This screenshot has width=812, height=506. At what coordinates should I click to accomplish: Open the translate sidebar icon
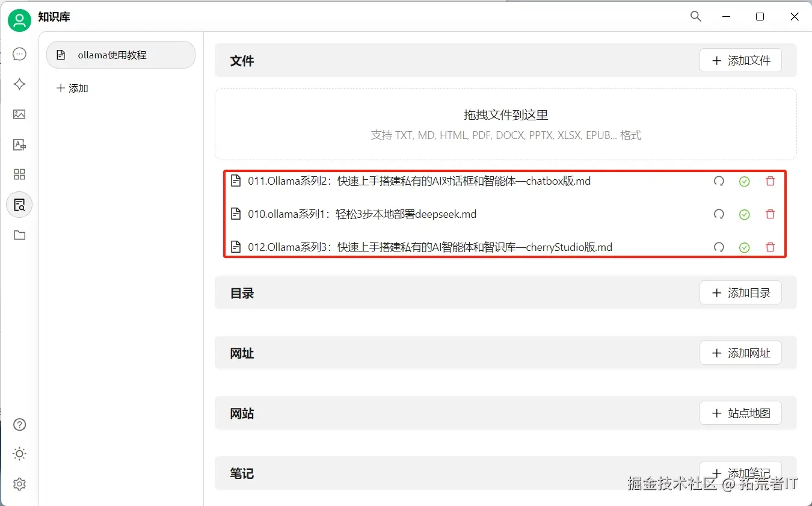[x=19, y=144]
